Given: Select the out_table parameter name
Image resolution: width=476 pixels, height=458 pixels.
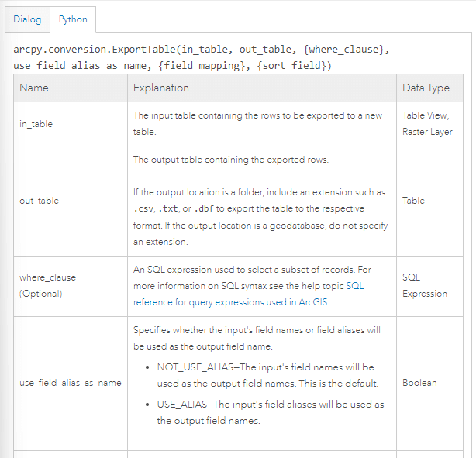Looking at the screenshot, I should tap(39, 201).
